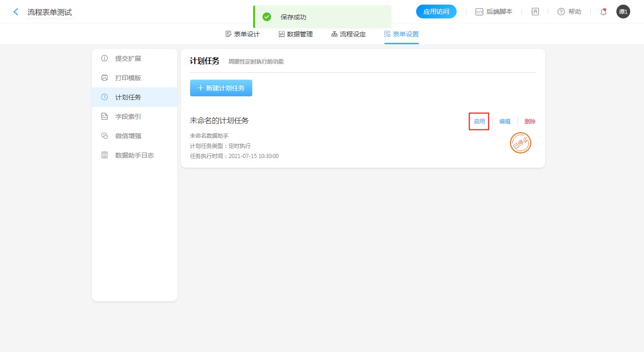
Task: Enable the scheduled task via 启用
Action: [x=479, y=122]
